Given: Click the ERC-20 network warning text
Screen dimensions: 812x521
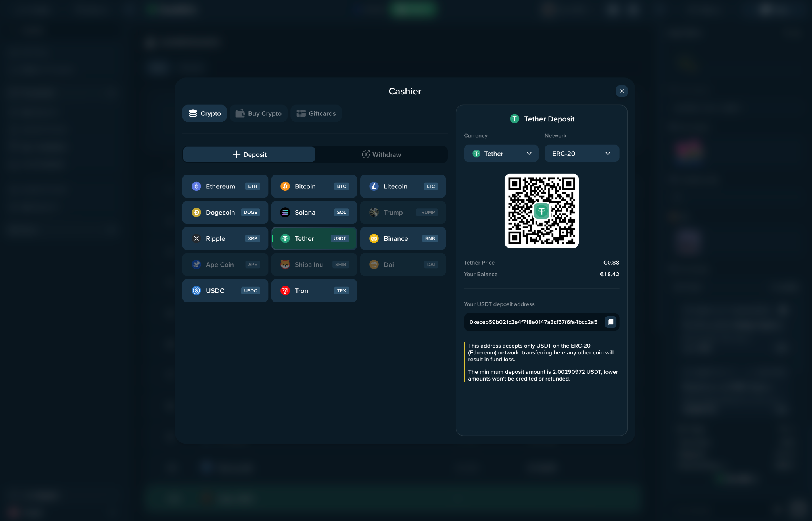Looking at the screenshot, I should point(541,352).
